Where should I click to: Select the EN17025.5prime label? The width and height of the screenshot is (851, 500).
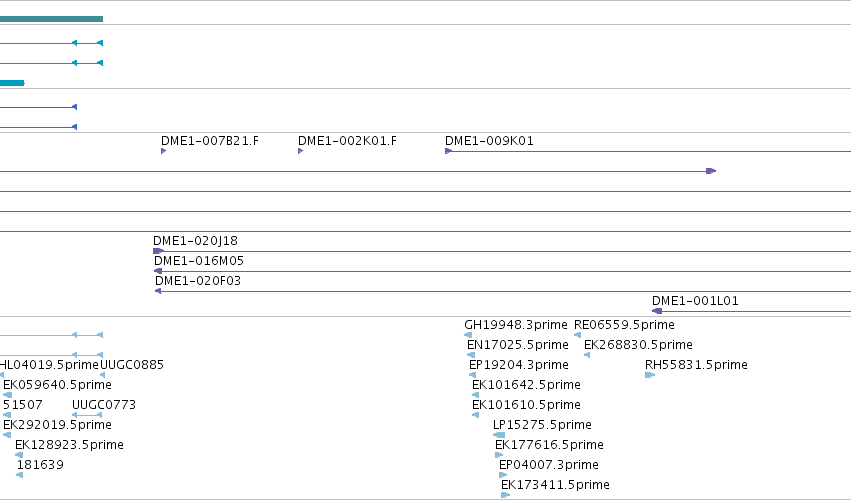click(518, 345)
